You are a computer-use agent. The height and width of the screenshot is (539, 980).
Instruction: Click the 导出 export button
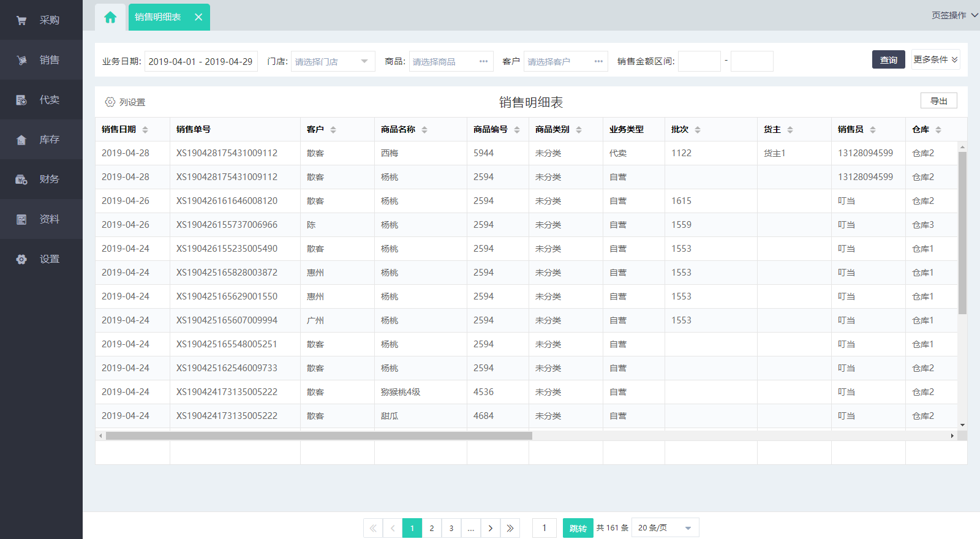click(x=939, y=101)
